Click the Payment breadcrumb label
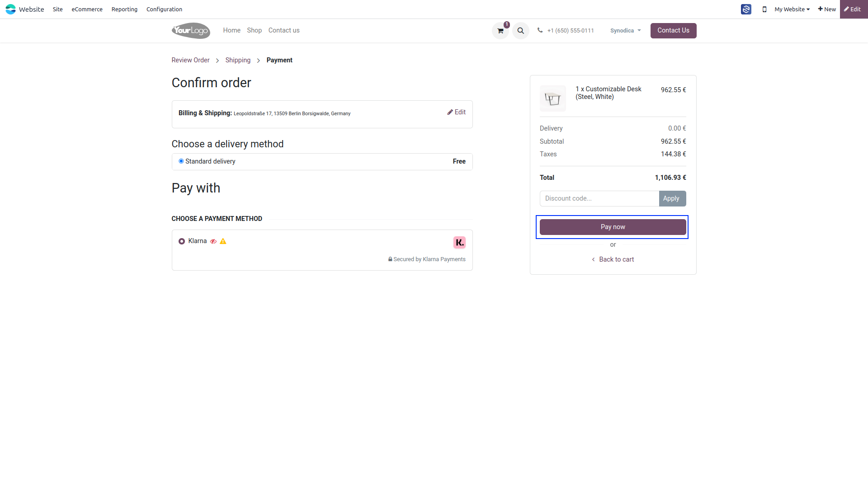The height and width of the screenshot is (488, 868). click(279, 60)
